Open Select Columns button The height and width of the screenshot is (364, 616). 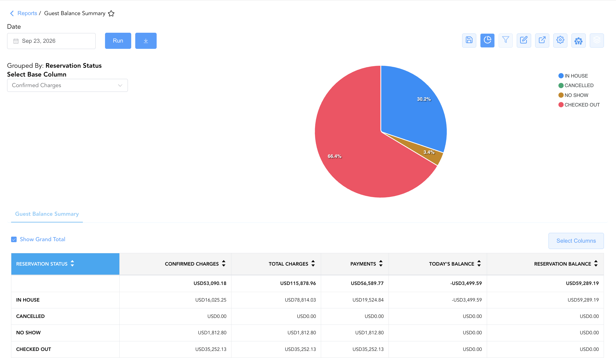(x=576, y=241)
